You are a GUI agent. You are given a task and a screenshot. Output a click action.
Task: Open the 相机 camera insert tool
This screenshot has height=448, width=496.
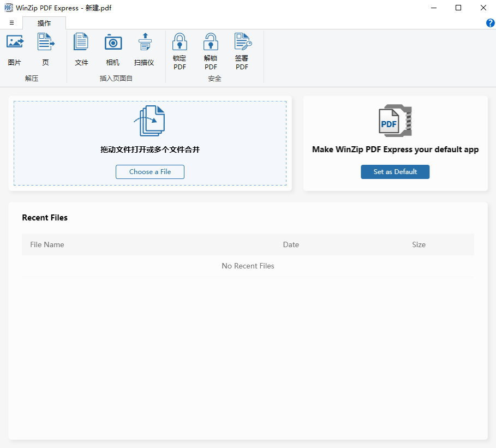pos(113,43)
